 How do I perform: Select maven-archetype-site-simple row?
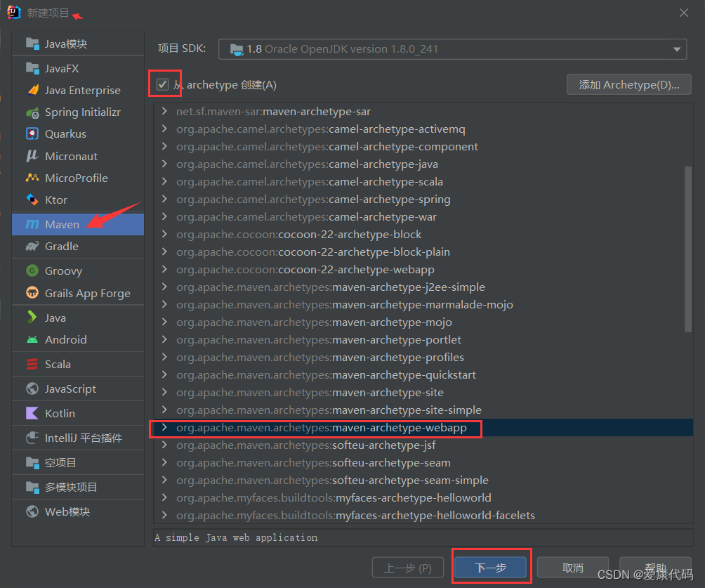coord(423,410)
